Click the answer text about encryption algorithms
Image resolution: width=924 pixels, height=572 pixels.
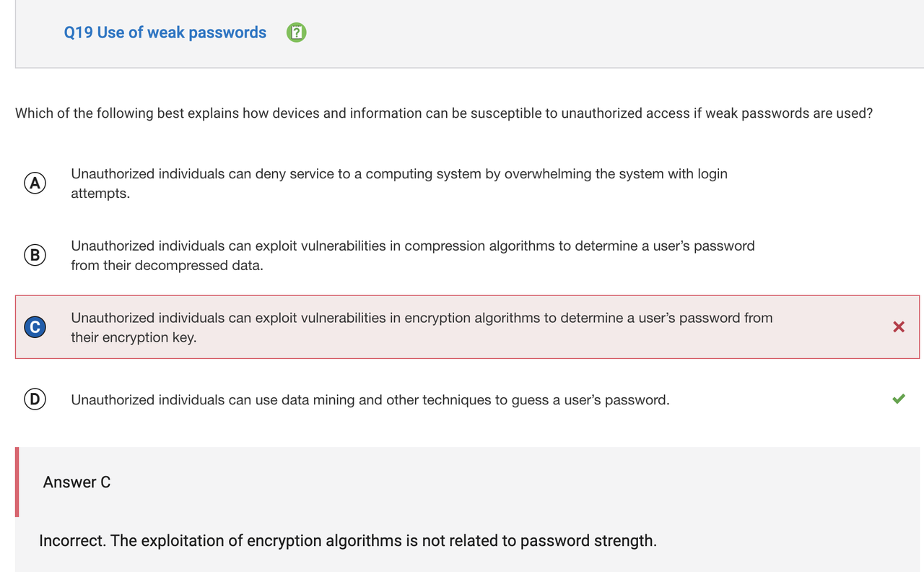coord(422,327)
